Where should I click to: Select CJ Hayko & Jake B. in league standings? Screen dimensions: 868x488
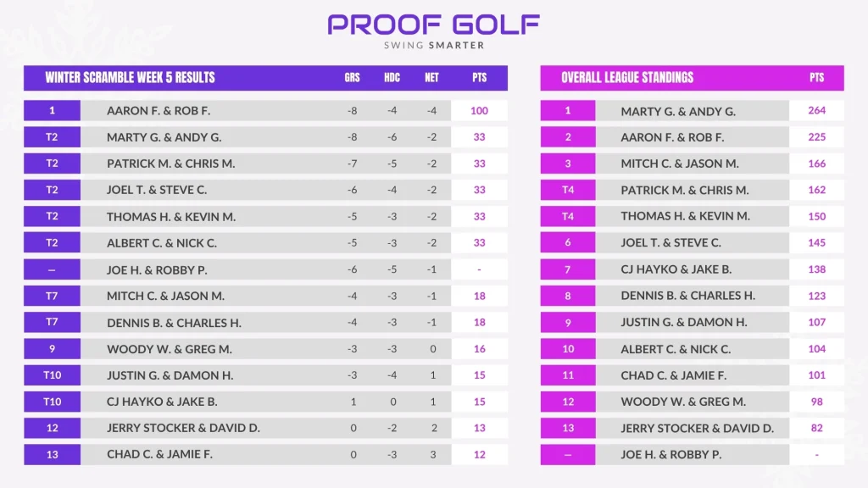[x=676, y=269]
